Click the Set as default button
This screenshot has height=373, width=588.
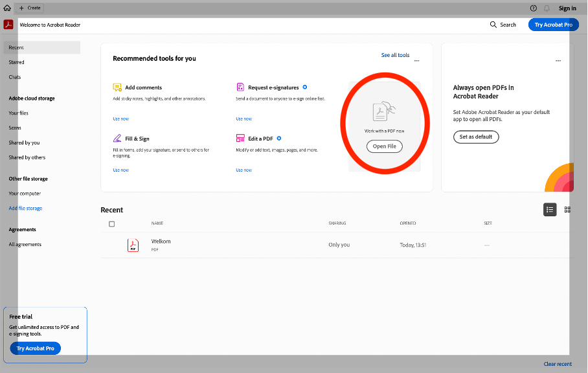pyautogui.click(x=476, y=137)
